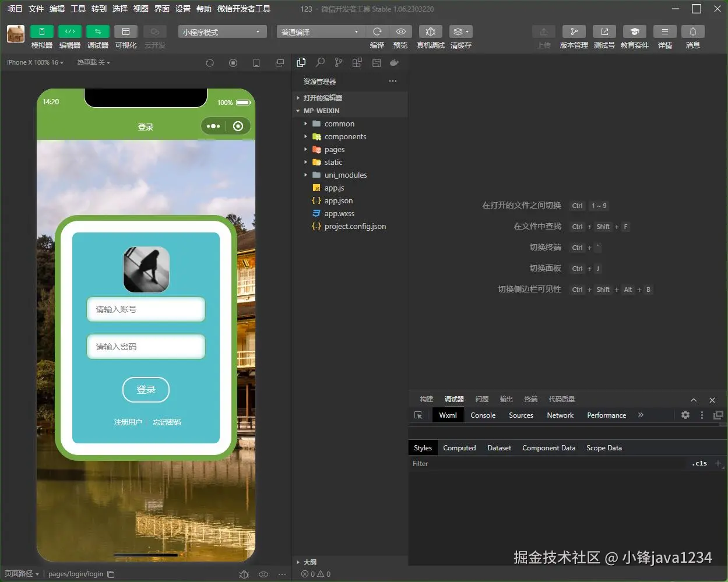Open the 帮助 menu
Screen dimensions: 728x582
[x=204, y=9]
